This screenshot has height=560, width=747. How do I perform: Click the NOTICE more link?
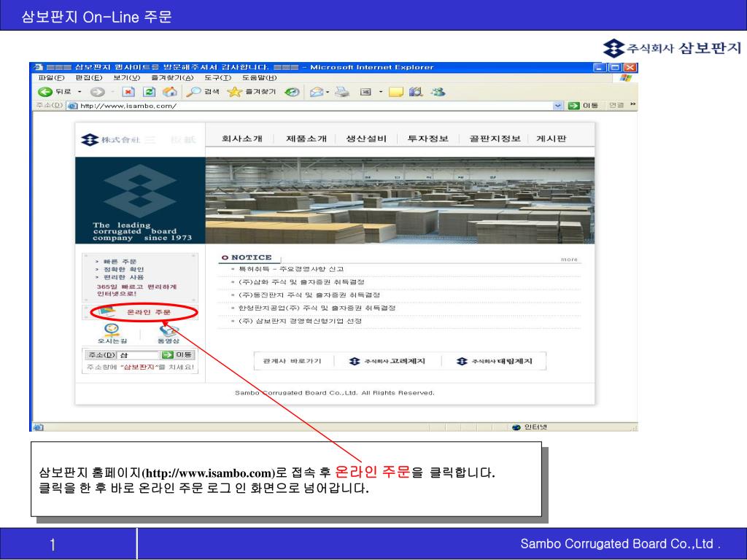coord(569,260)
